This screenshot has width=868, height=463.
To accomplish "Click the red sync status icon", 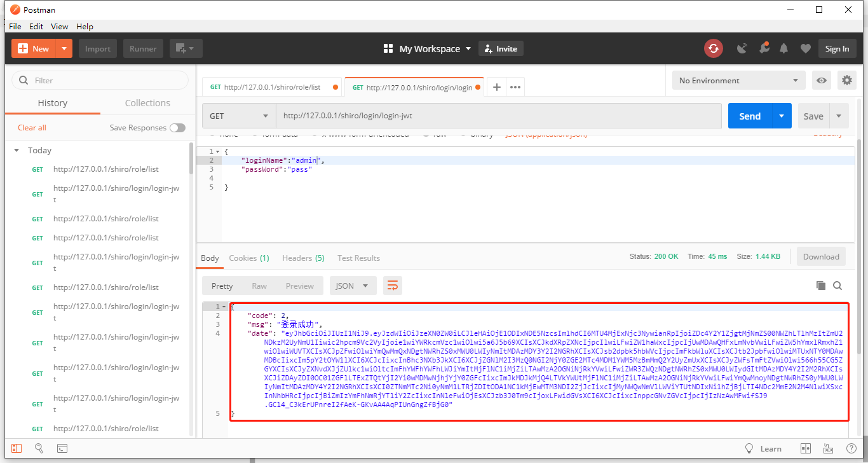I will pos(713,49).
